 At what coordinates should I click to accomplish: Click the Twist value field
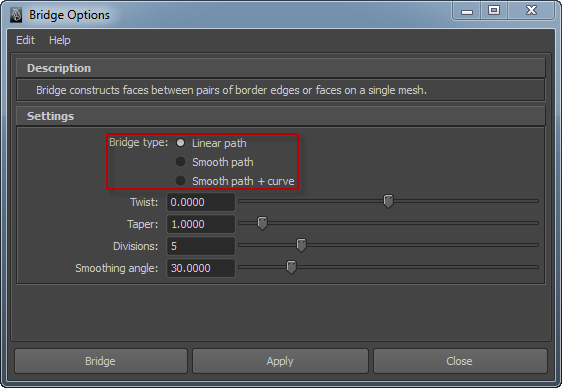(x=201, y=202)
